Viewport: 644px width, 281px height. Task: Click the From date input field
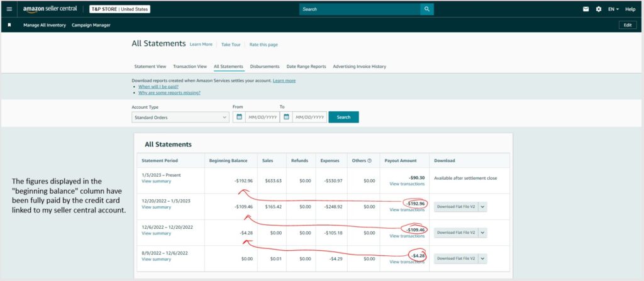point(260,117)
